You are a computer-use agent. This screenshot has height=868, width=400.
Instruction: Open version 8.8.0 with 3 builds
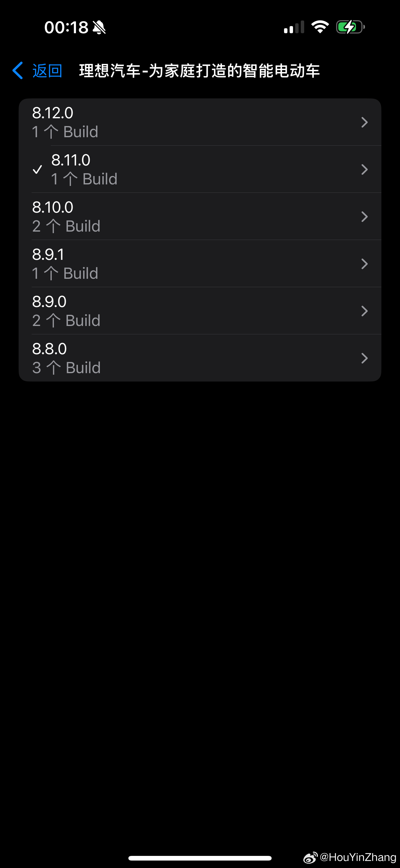tap(200, 358)
